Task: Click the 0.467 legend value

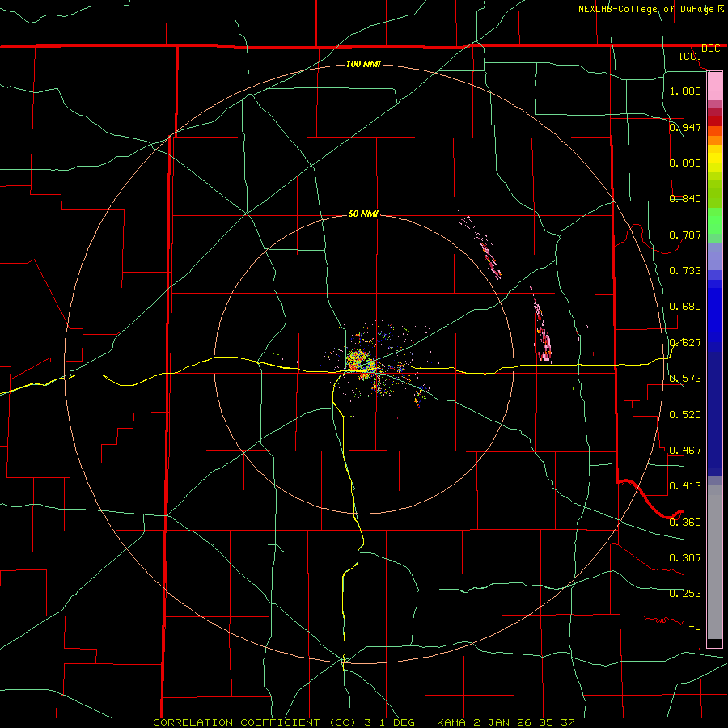Action: (685, 451)
